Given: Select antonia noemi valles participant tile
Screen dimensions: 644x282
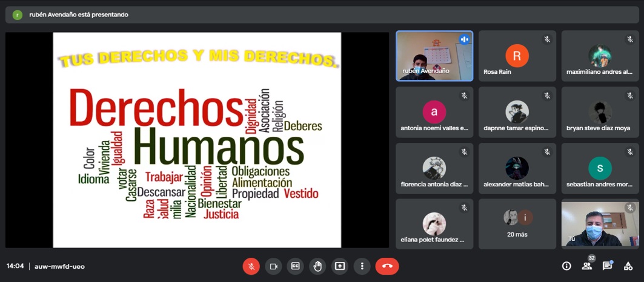Looking at the screenshot, I should pyautogui.click(x=434, y=112).
